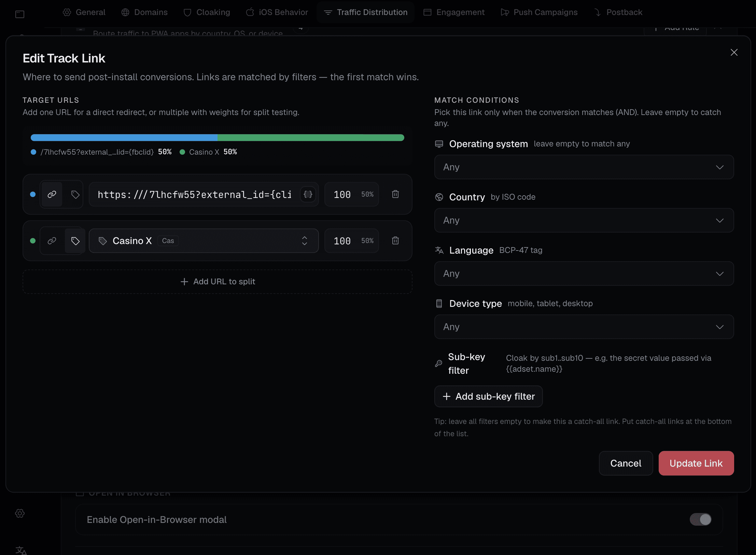
Task: Open the Device type dropdown
Action: point(584,327)
